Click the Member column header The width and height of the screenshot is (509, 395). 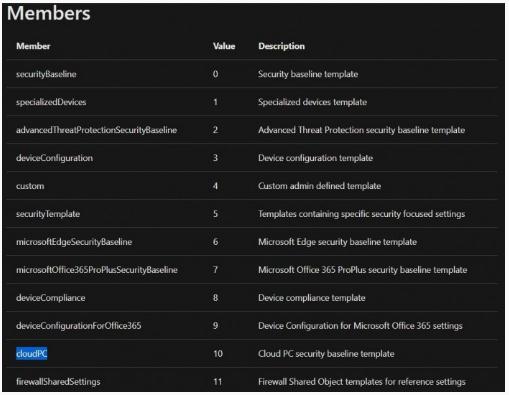[33, 46]
